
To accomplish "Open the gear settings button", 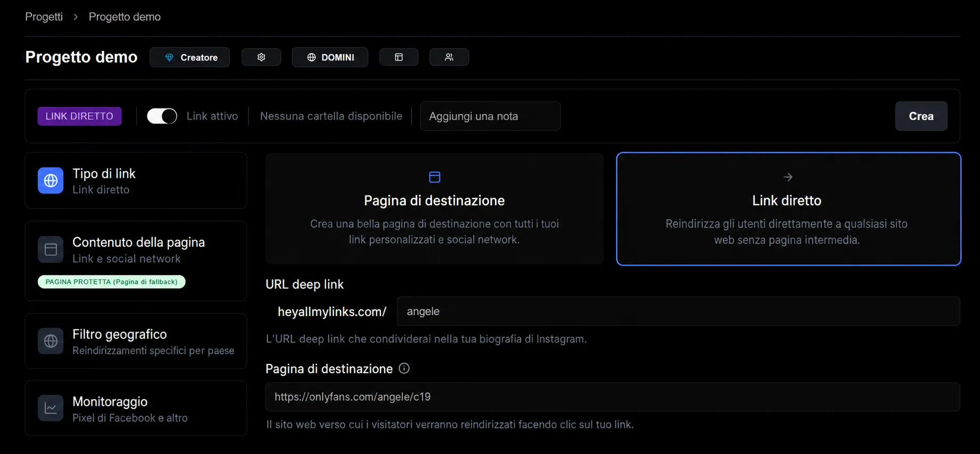I will point(261,57).
